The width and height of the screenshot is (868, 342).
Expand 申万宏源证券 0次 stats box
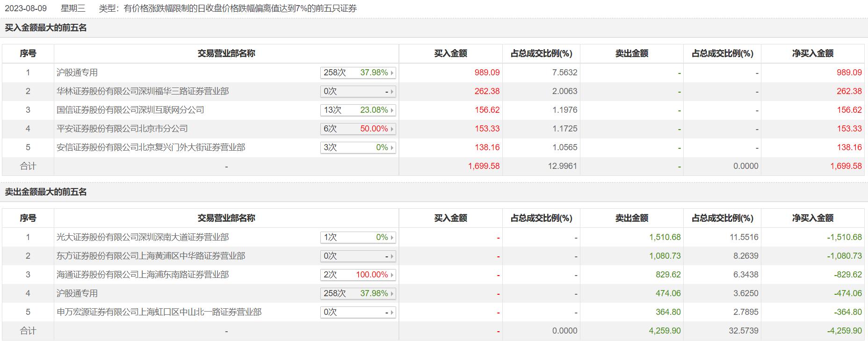358,312
